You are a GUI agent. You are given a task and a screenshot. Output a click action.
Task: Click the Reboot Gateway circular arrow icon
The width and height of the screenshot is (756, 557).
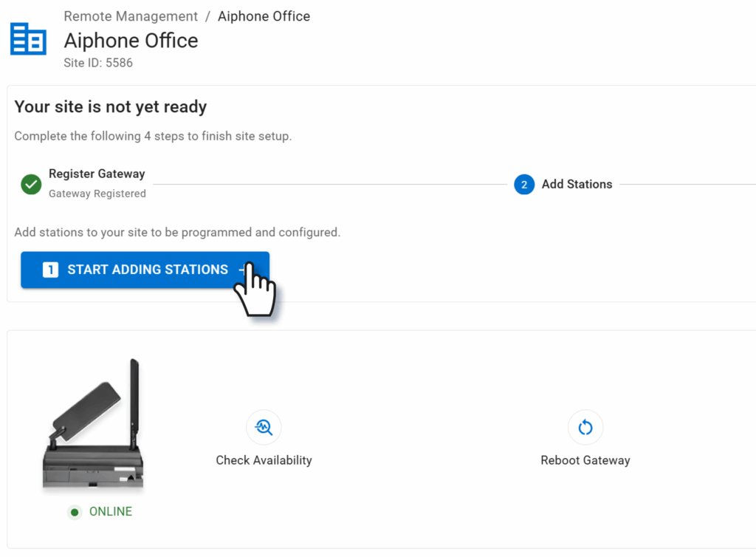coord(585,427)
